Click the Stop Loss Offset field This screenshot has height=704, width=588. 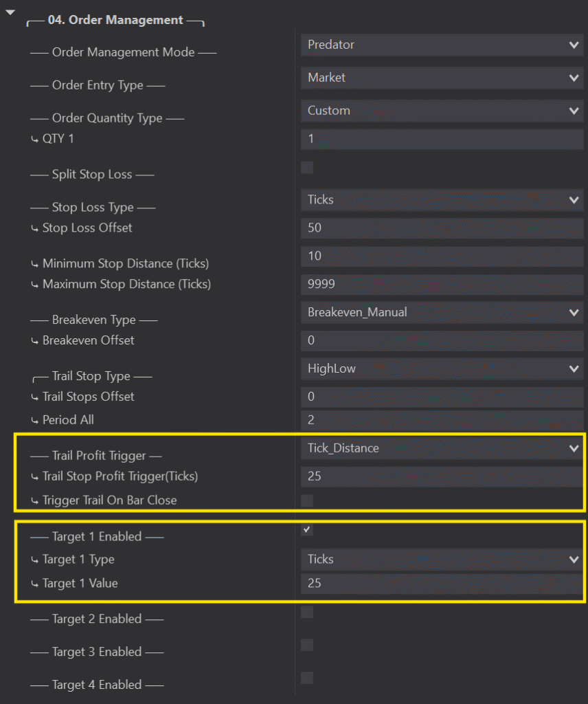point(441,228)
